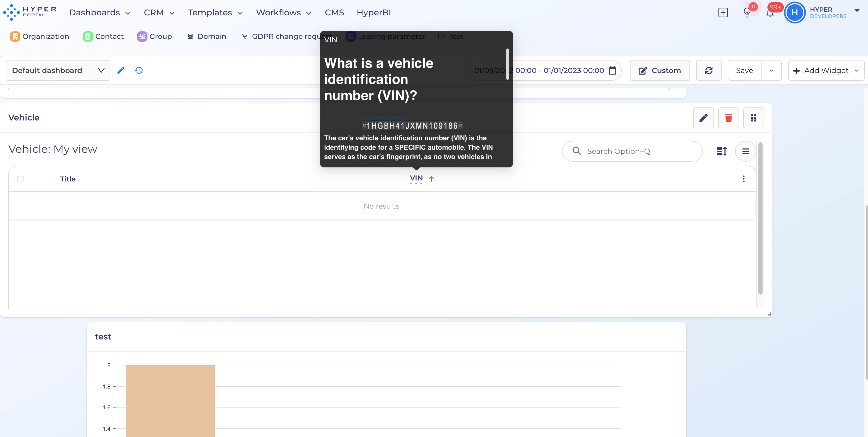Open the test folder shortcut
Screen dimensions: 868x437
(x=450, y=36)
